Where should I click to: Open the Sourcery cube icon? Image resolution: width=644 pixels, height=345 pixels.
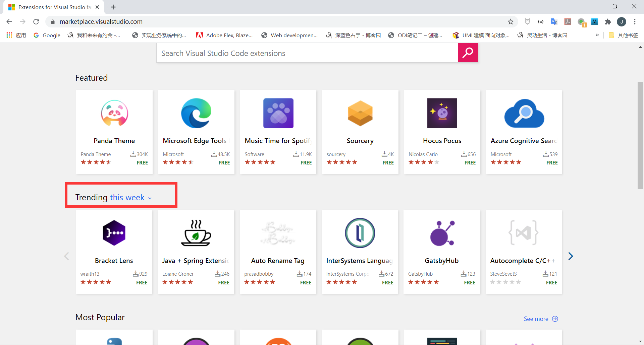coord(360,113)
